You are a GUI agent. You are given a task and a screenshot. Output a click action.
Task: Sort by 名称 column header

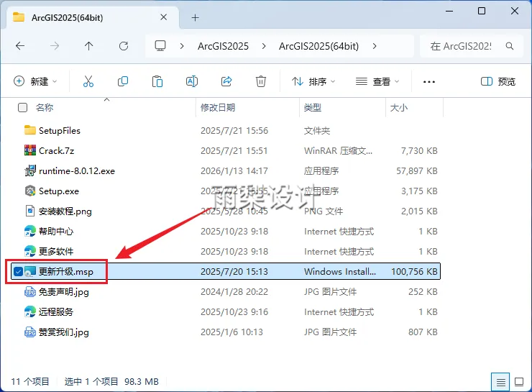pos(45,108)
